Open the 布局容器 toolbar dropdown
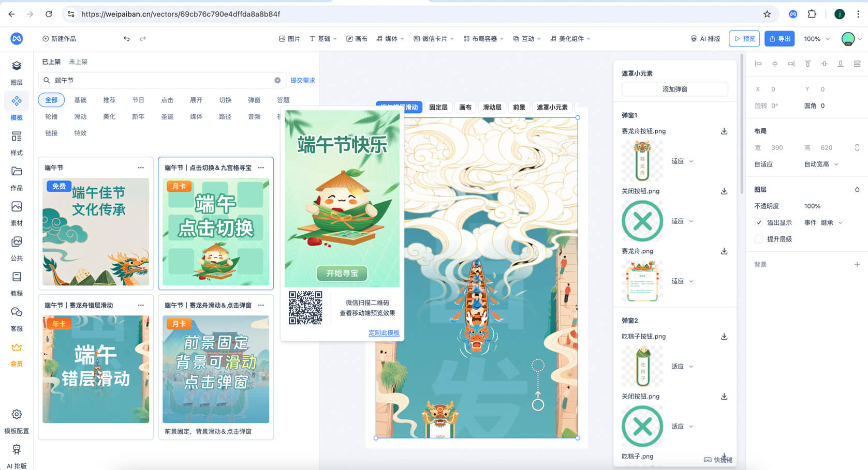 [483, 39]
